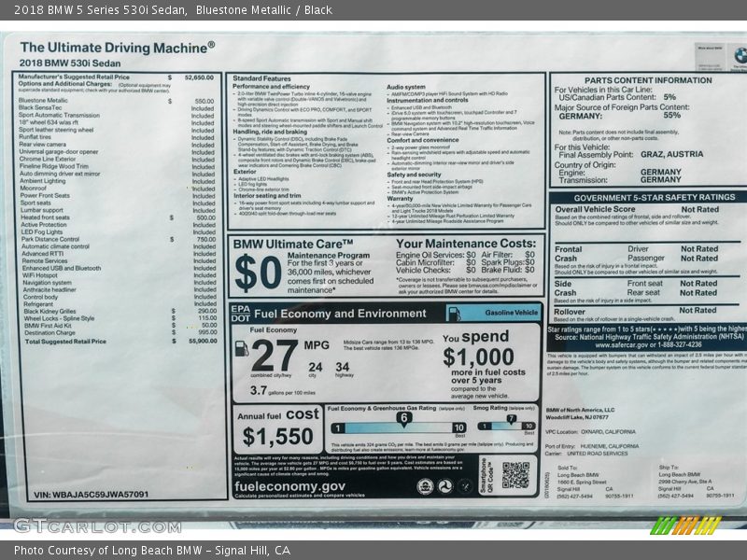Click the 'Fuel Economy and Environment' header
This screenshot has height=560, width=747.
340,314
